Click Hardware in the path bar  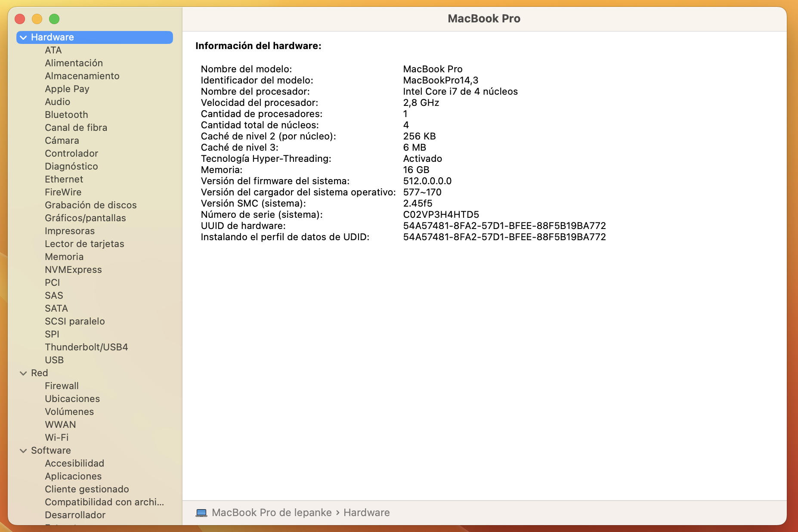tap(367, 513)
